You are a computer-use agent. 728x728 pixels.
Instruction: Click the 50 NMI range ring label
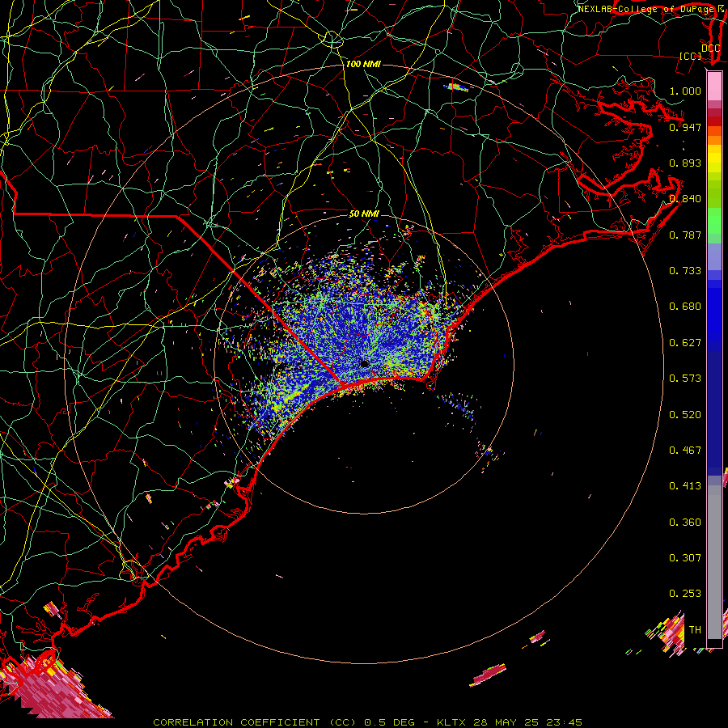(365, 214)
